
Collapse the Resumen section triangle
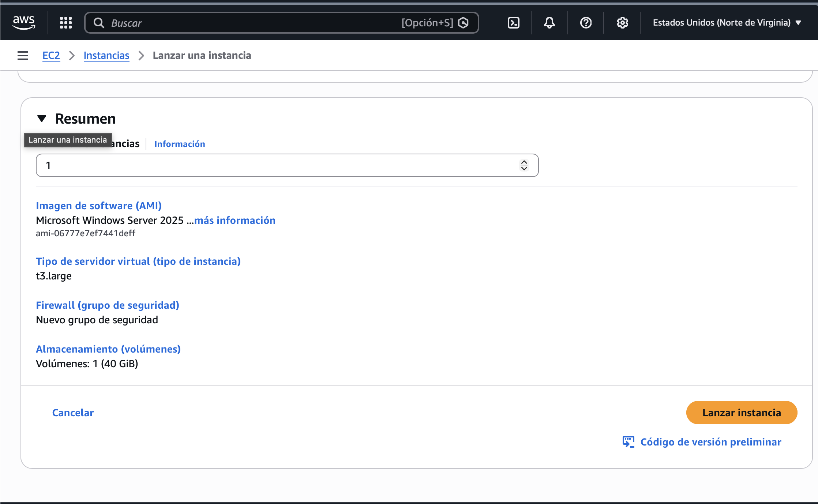click(42, 119)
